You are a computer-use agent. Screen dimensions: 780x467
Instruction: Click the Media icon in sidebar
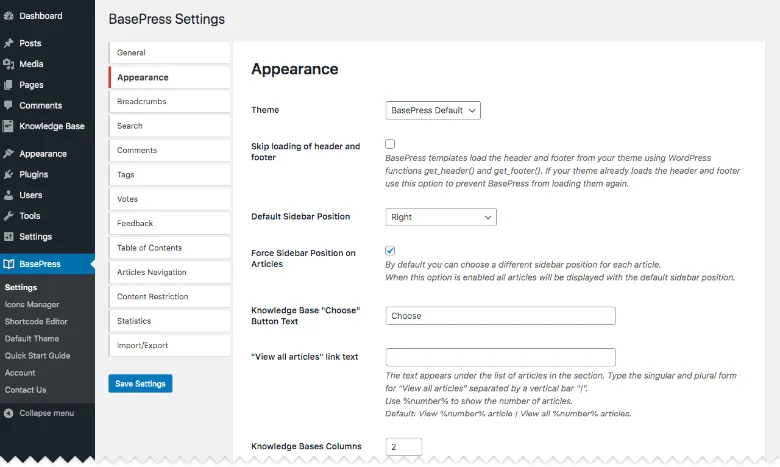(x=8, y=64)
